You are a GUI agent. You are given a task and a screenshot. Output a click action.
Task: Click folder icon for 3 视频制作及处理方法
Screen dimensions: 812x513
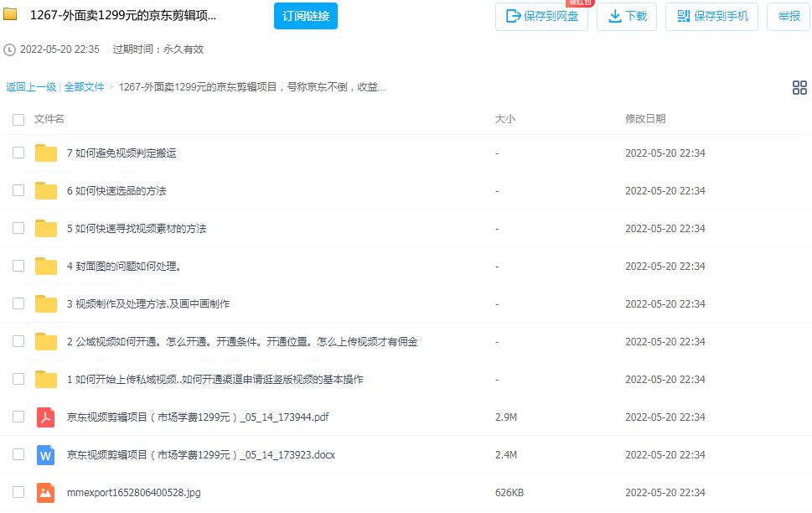[45, 303]
